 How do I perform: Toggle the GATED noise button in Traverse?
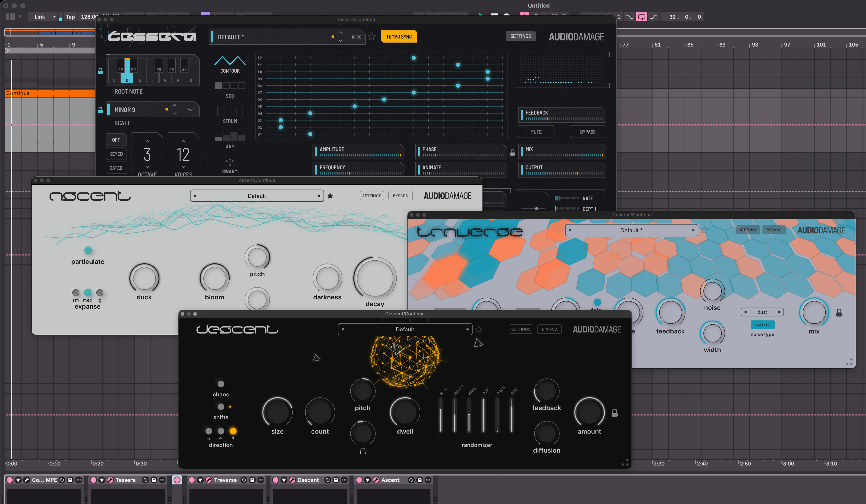[x=762, y=325]
